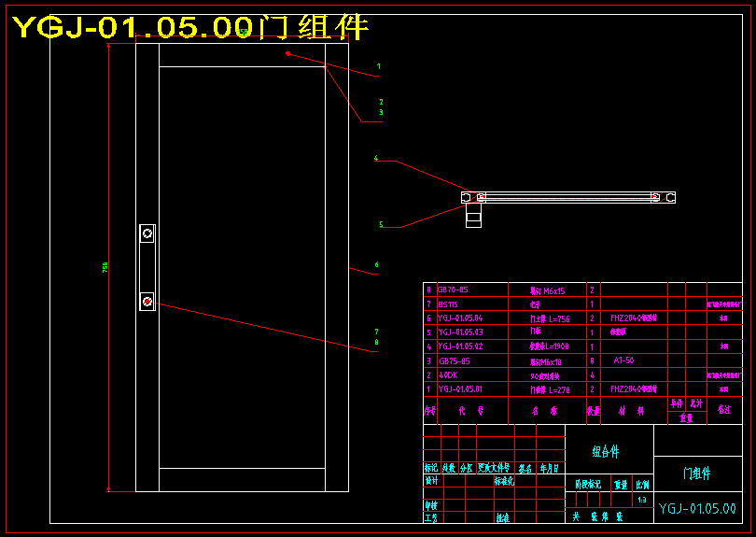Select part code 40DK in row 2
Screen dimensions: 756x537
coord(448,374)
